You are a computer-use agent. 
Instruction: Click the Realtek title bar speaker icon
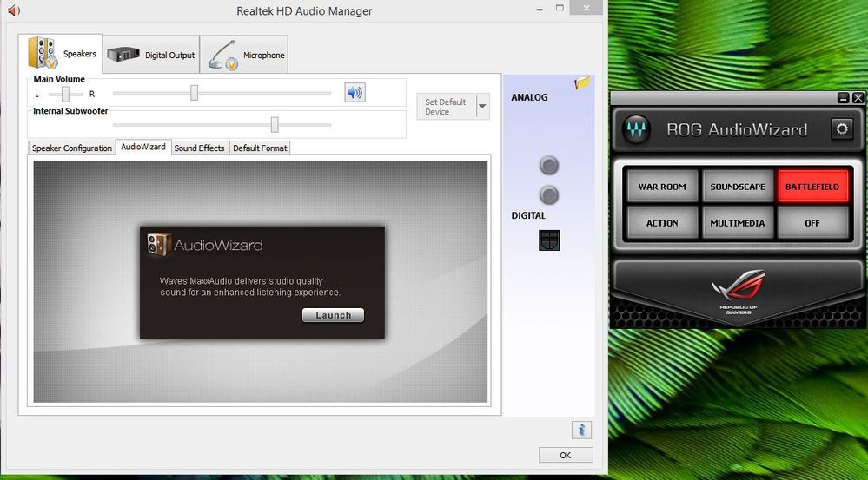(14, 10)
